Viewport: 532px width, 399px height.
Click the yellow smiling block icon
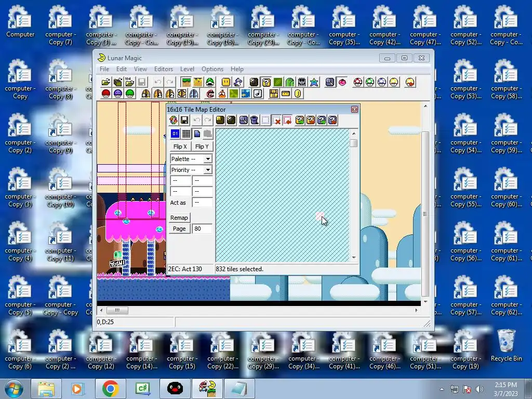[225, 82]
